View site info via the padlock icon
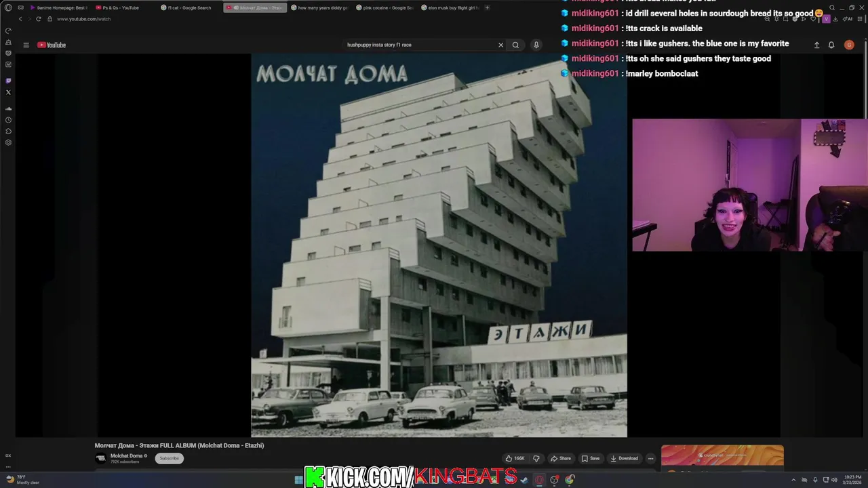Viewport: 868px width, 488px height. [x=50, y=19]
